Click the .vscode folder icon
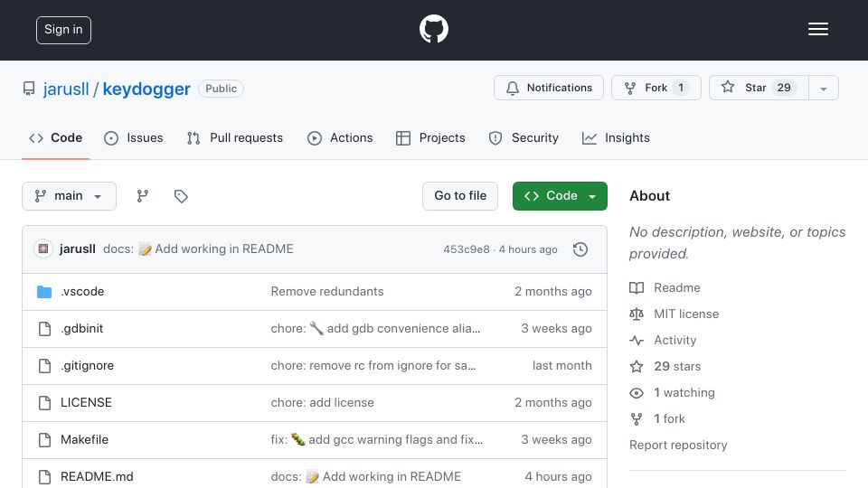This screenshot has height=488, width=868. click(x=44, y=292)
